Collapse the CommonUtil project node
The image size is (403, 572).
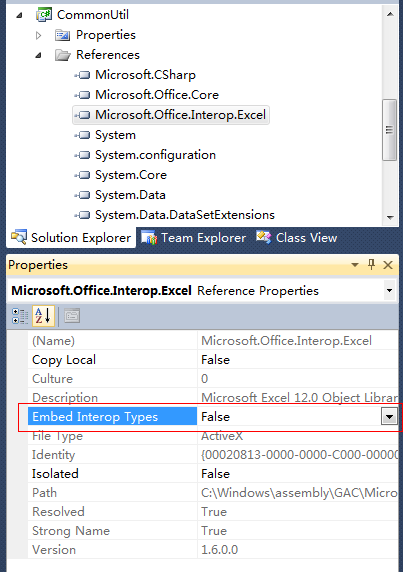pyautogui.click(x=19, y=15)
